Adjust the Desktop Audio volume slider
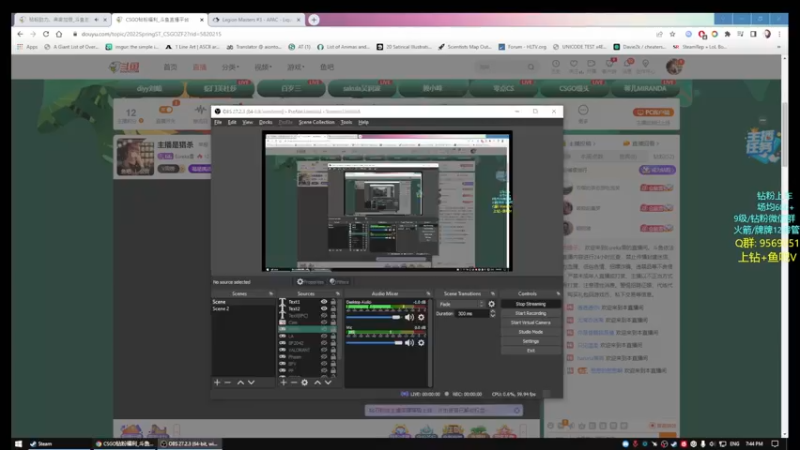This screenshot has height=450, width=800. tap(373, 317)
